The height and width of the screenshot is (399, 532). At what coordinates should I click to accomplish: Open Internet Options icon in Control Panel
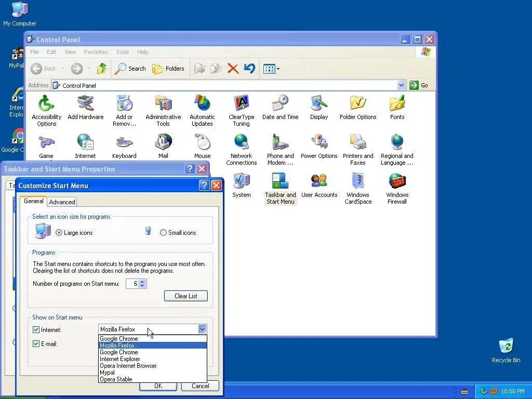coord(85,147)
